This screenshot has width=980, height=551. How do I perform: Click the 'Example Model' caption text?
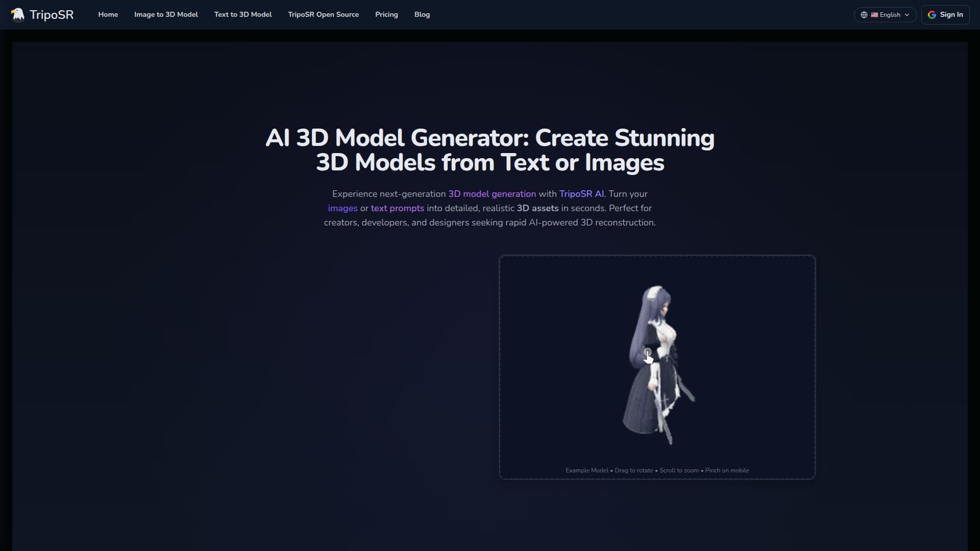[587, 470]
